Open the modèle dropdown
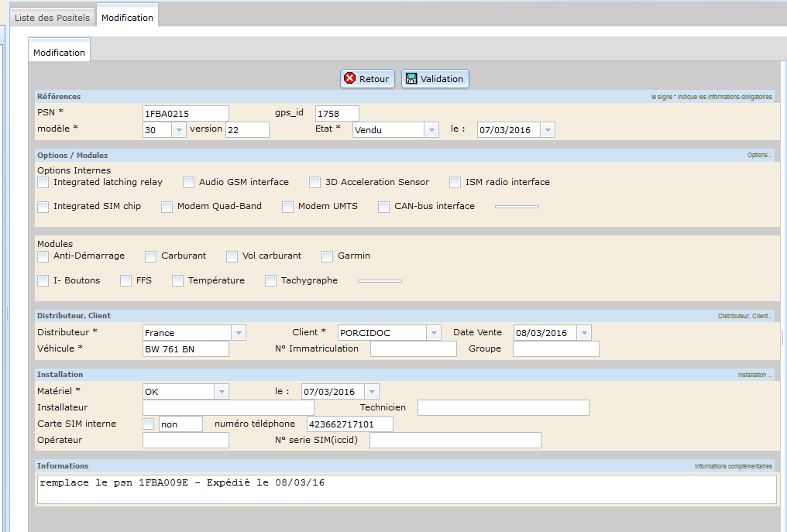Viewport: 787px width, 532px height. pyautogui.click(x=178, y=130)
